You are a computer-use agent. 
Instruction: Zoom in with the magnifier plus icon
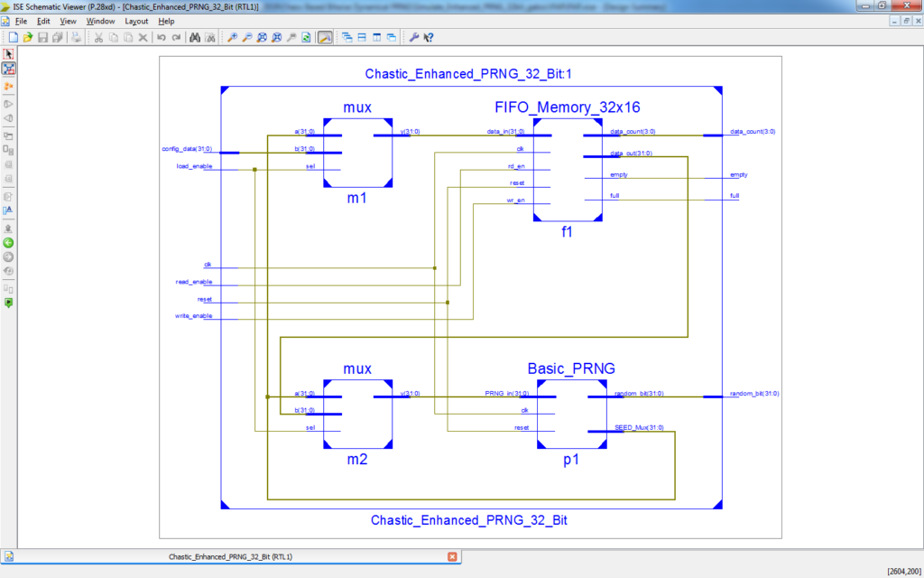(x=232, y=38)
